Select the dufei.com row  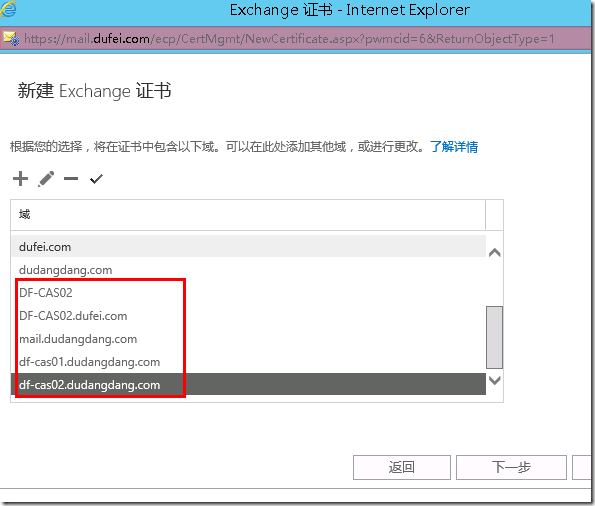248,246
